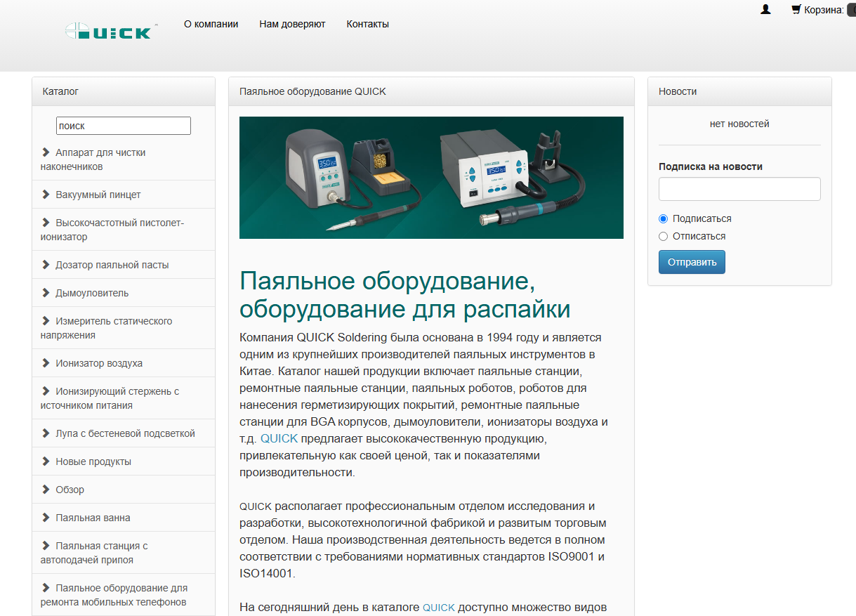This screenshot has width=856, height=616.
Task: Click the soldering stations banner image
Action: (x=431, y=178)
